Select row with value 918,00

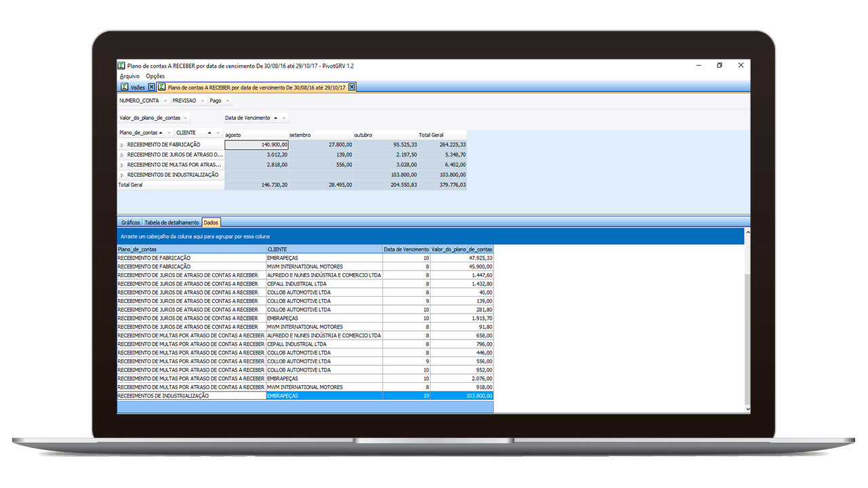[305, 387]
